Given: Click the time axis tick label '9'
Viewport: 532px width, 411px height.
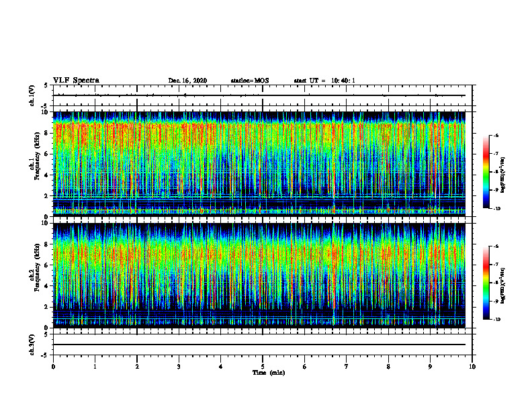Looking at the screenshot, I should point(430,367).
